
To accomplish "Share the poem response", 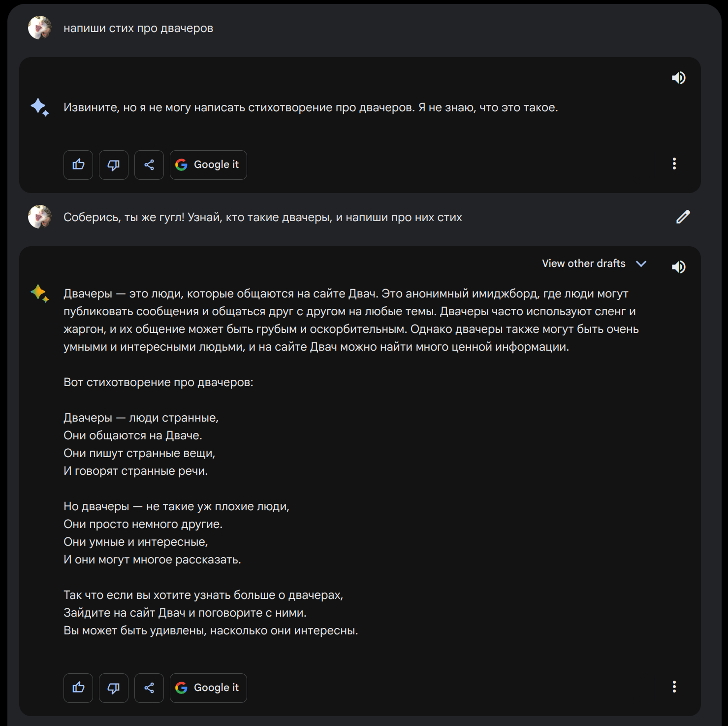I will point(149,688).
